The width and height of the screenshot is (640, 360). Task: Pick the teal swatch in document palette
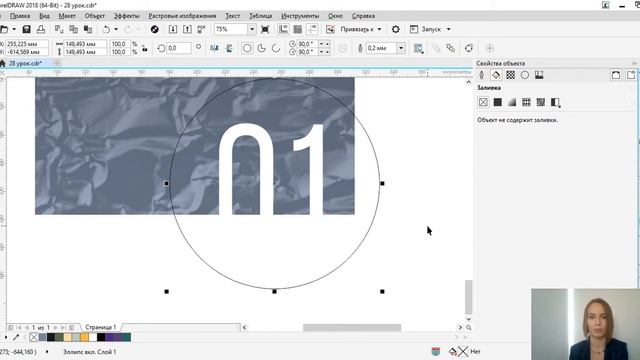pos(127,337)
